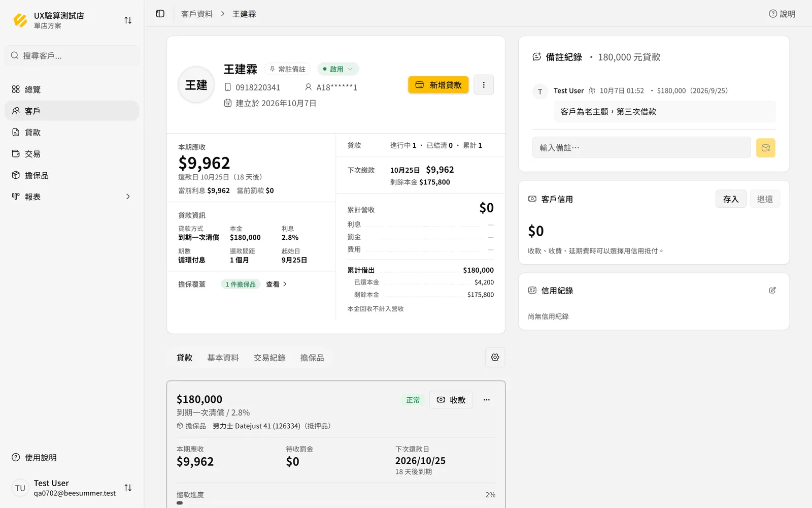
Task: Open the 啟用 status dropdown
Action: 338,69
